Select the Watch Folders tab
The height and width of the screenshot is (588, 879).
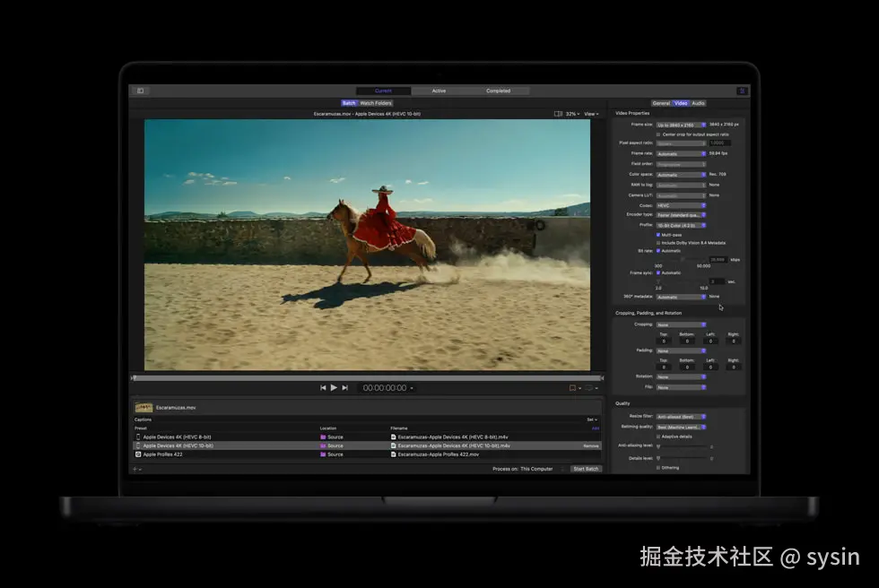pos(376,103)
